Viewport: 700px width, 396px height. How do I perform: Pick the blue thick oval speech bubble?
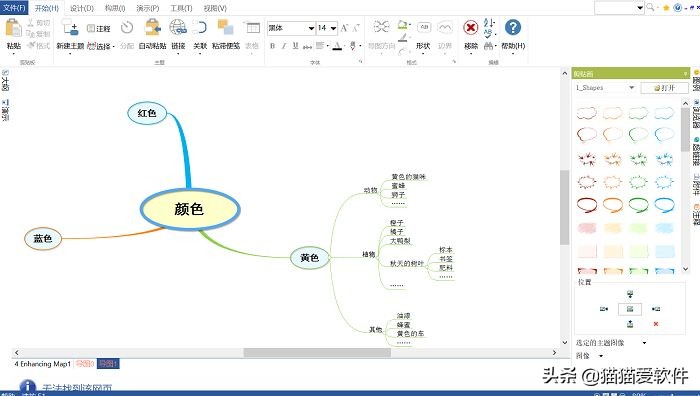pos(664,204)
